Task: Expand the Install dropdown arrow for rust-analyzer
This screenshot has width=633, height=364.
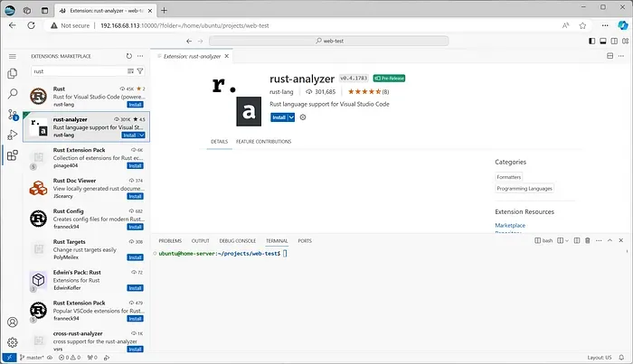Action: click(291, 117)
